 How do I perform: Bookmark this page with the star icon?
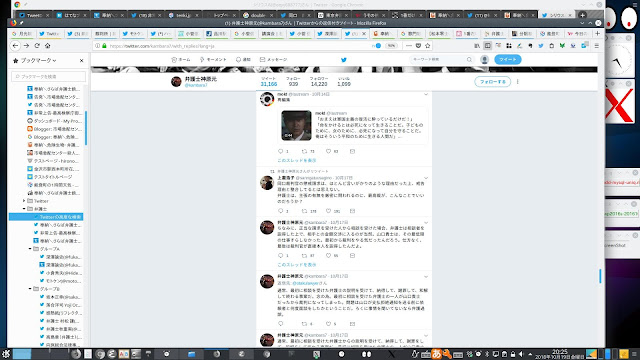(x=427, y=46)
